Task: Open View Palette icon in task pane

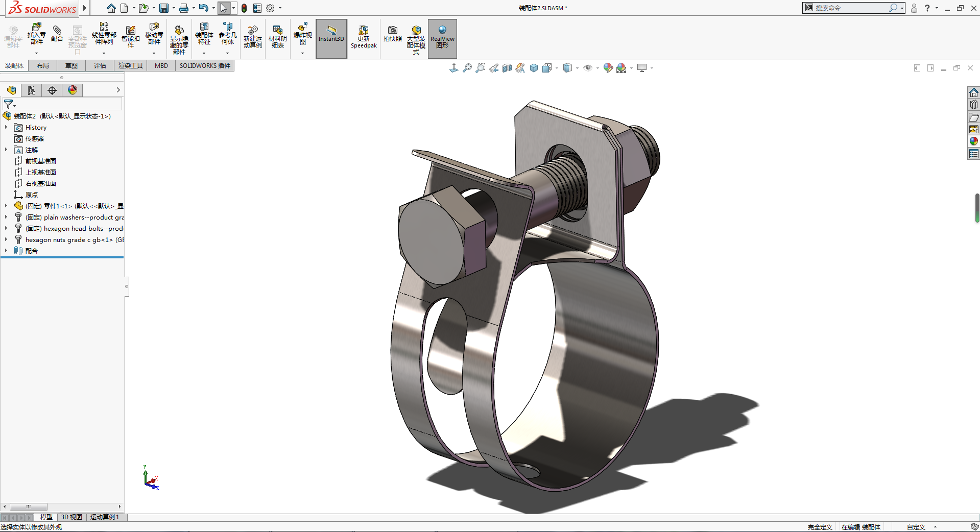Action: point(974,129)
